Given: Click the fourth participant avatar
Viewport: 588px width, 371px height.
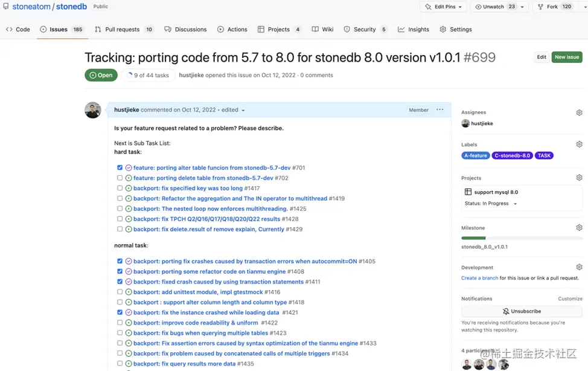Looking at the screenshot, I should pyautogui.click(x=503, y=364).
